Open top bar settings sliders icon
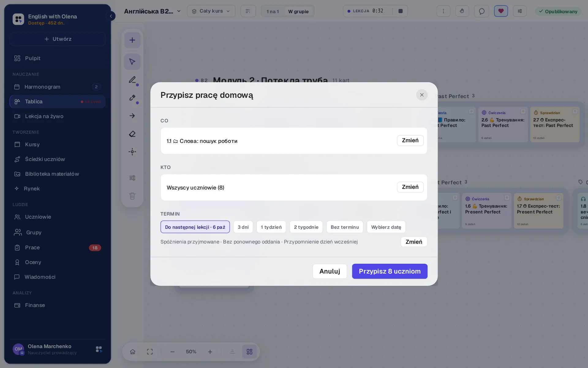The image size is (588, 368). click(x=520, y=11)
